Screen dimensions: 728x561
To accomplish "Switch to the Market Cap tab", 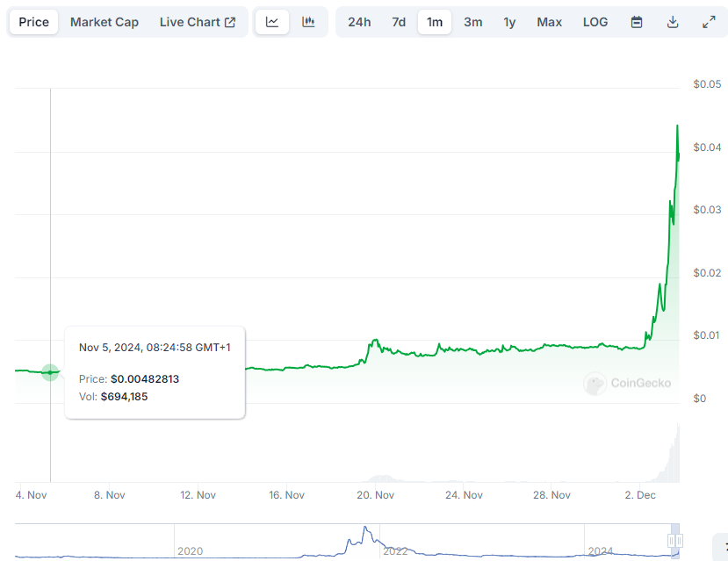I will (104, 22).
